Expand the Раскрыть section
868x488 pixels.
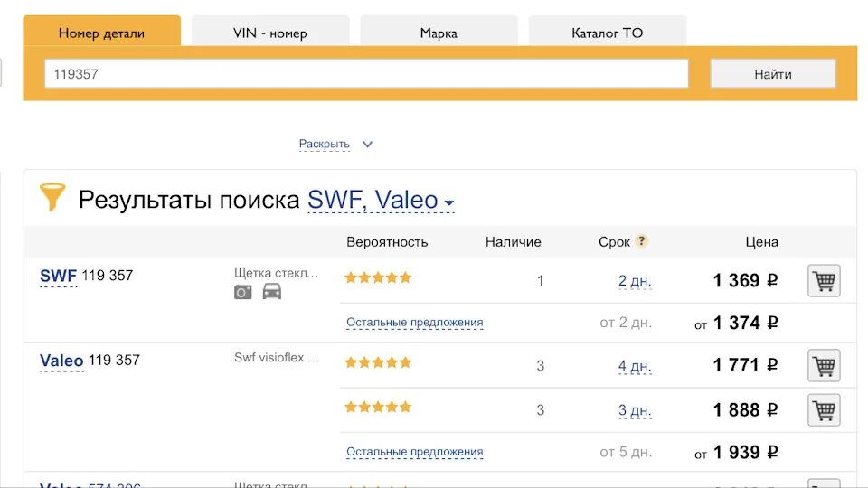point(335,145)
